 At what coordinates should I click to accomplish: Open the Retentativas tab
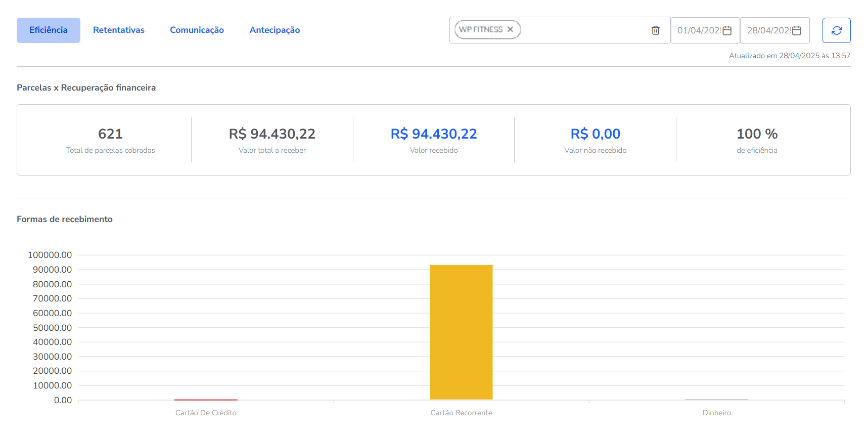point(119,30)
